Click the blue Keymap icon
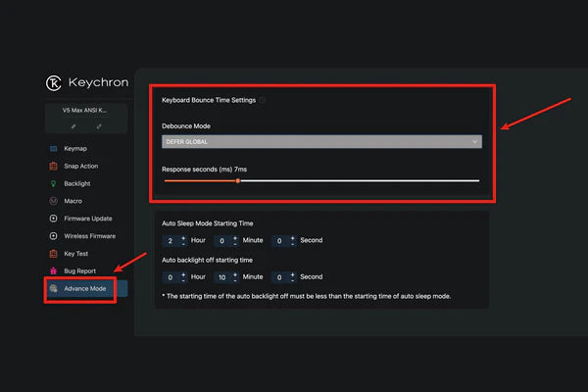Image resolution: width=588 pixels, height=392 pixels. pyautogui.click(x=54, y=149)
